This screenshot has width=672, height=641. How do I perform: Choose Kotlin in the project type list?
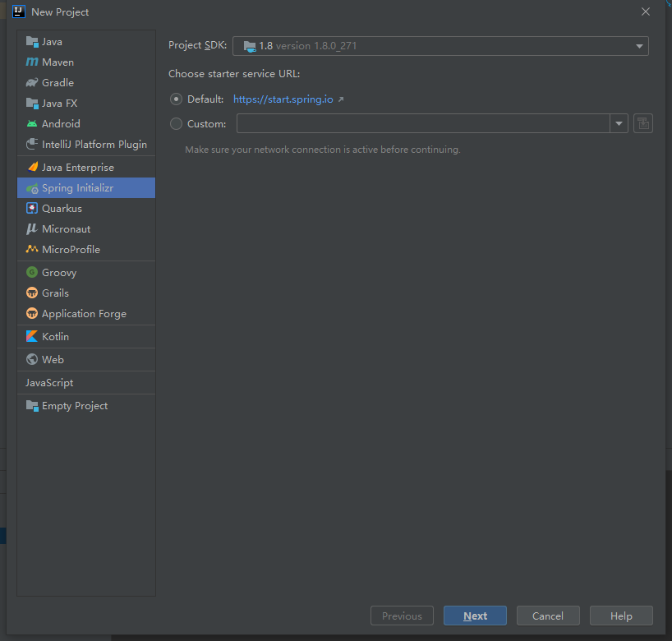[x=86, y=337]
